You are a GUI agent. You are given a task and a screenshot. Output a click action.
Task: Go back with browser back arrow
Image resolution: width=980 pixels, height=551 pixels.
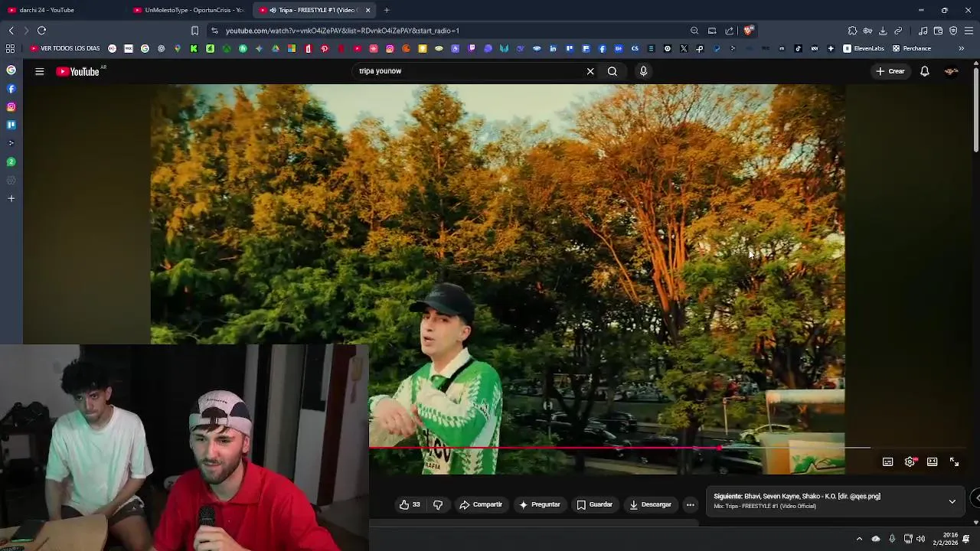pos(11,31)
